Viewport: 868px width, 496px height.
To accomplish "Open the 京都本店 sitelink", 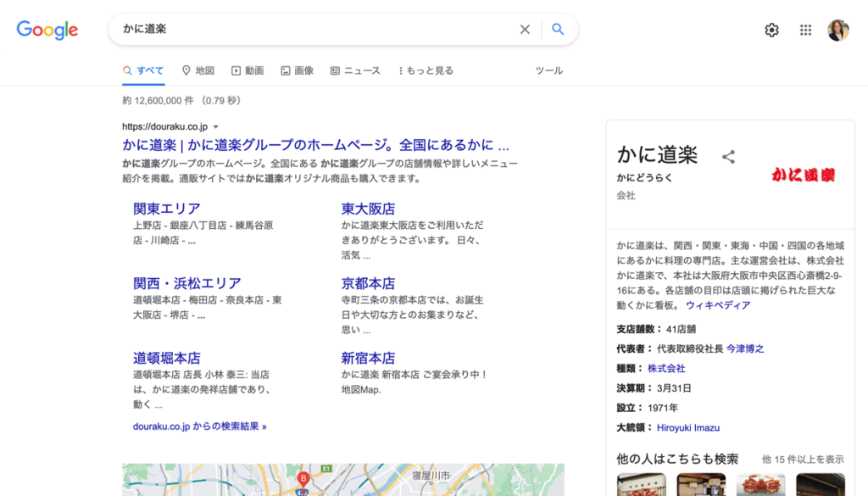I will pyautogui.click(x=368, y=283).
